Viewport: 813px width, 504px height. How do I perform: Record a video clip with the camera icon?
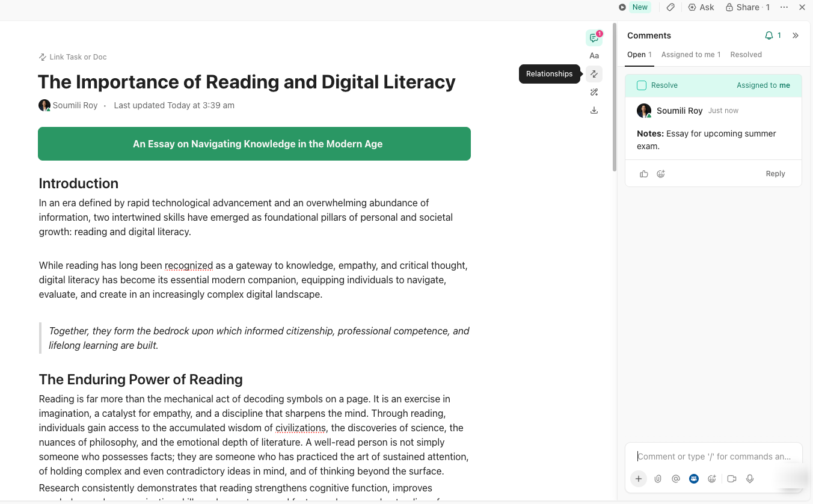pyautogui.click(x=732, y=479)
